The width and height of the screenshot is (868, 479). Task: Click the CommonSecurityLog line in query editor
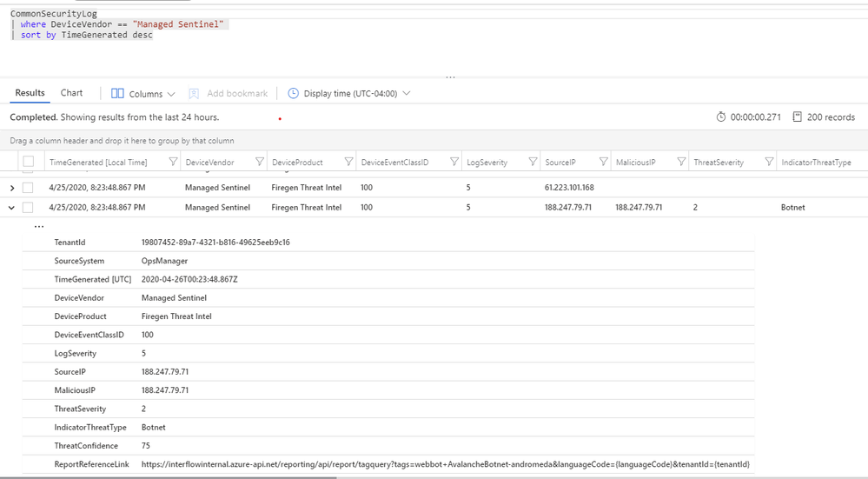[54, 14]
